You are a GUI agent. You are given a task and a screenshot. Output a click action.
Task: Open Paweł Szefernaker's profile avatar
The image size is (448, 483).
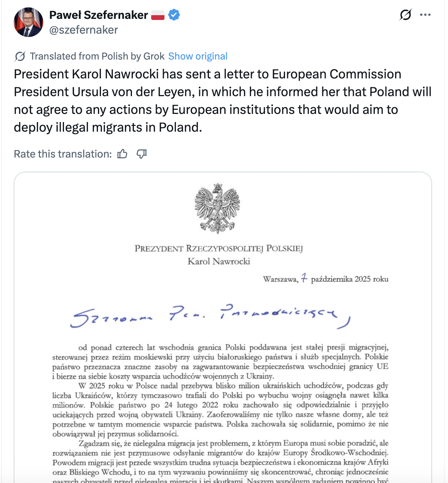pyautogui.click(x=28, y=22)
